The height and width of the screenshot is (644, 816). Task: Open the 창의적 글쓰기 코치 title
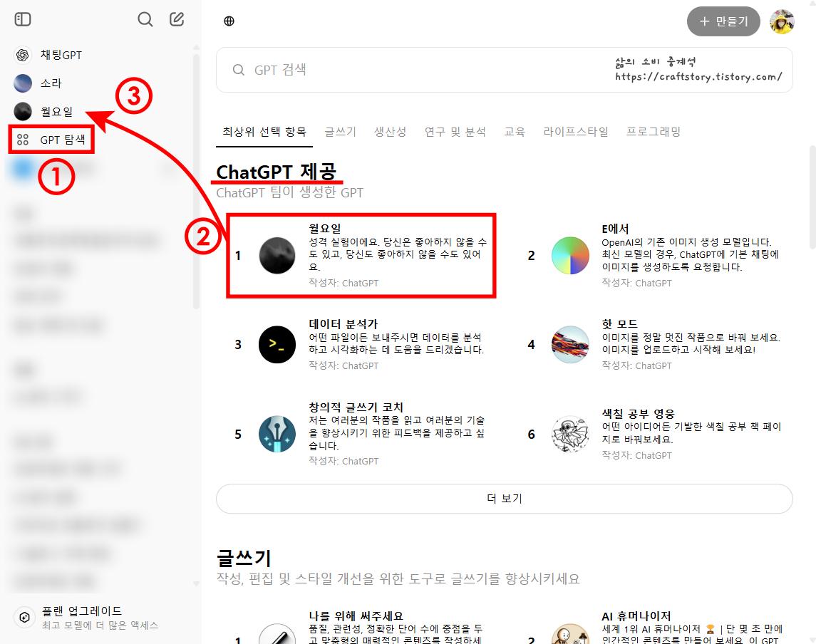tap(356, 407)
